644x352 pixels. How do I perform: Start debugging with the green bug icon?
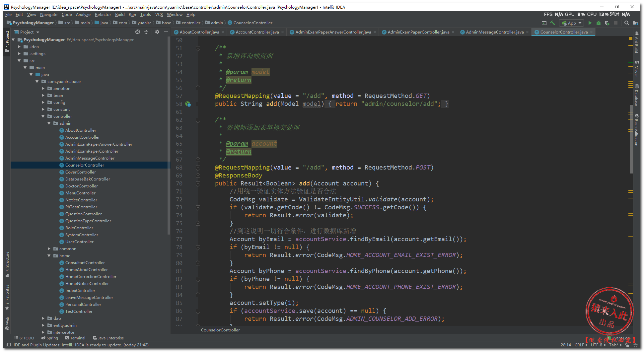point(598,23)
